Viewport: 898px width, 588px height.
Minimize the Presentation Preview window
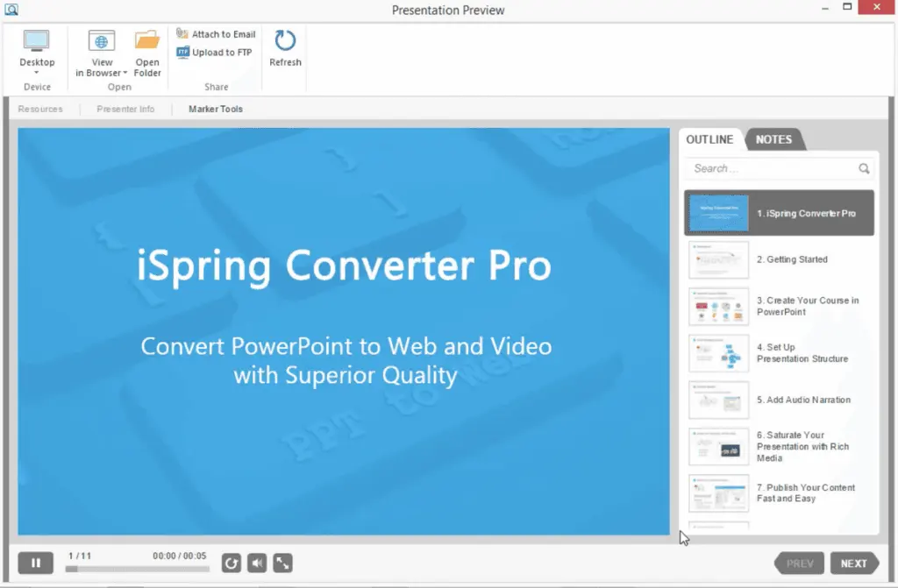(824, 8)
